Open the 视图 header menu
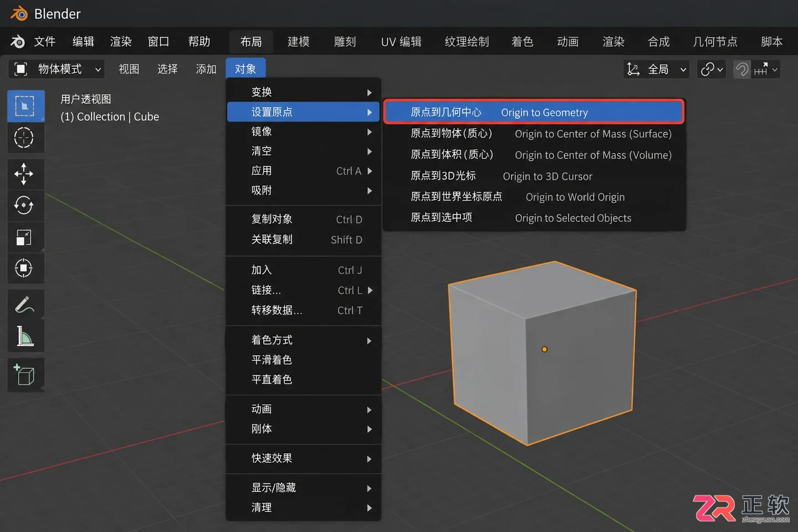The width and height of the screenshot is (798, 532). (x=129, y=69)
